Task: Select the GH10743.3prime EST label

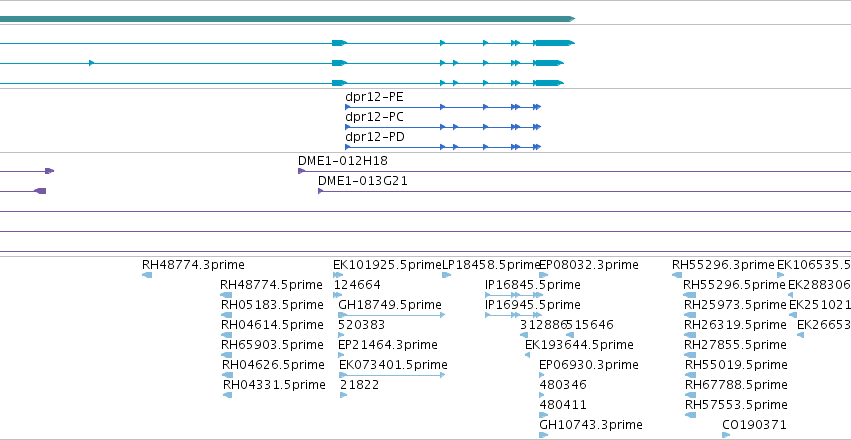Action: click(x=590, y=424)
